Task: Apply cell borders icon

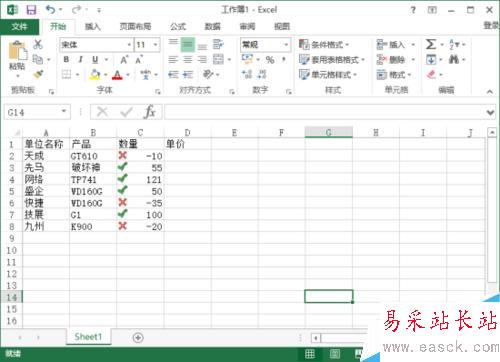Action: click(x=67, y=74)
